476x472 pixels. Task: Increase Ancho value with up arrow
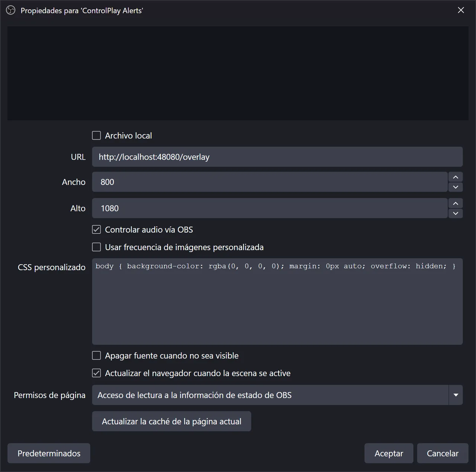456,177
